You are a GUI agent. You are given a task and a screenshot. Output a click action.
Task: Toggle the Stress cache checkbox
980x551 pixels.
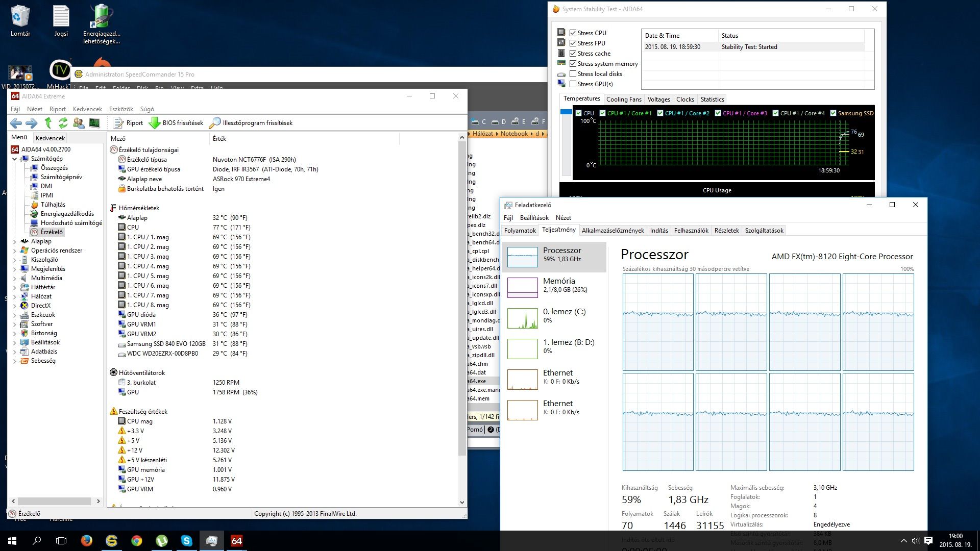tap(573, 54)
